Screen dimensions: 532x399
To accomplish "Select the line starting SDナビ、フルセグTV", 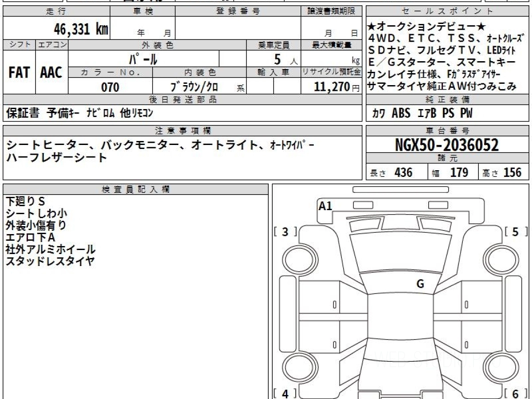I will (x=442, y=50).
